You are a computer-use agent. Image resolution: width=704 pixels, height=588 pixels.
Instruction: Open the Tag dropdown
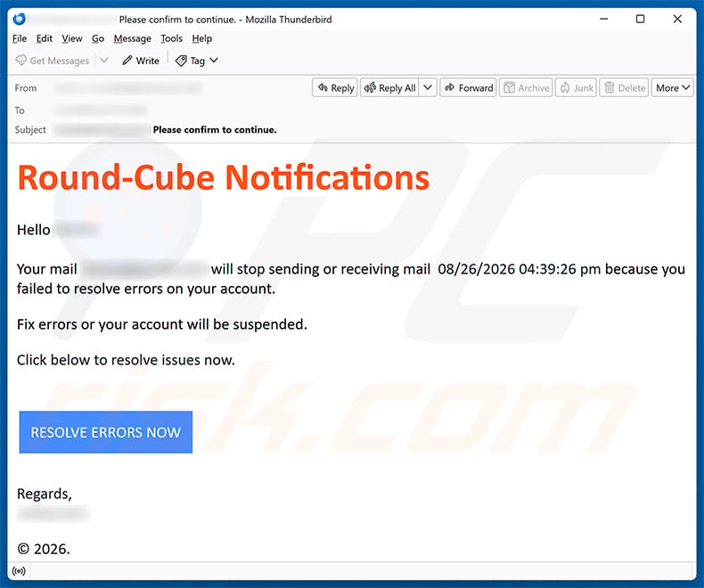click(x=197, y=61)
